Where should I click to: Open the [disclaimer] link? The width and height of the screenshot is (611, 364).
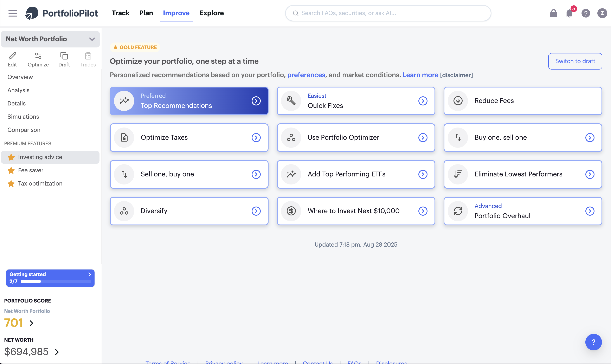(456, 75)
